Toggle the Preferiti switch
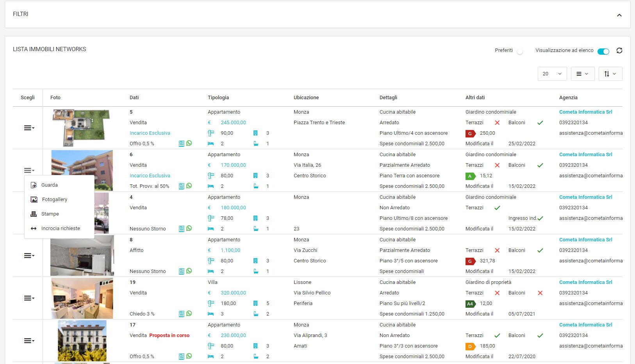The image size is (635, 364). point(519,52)
